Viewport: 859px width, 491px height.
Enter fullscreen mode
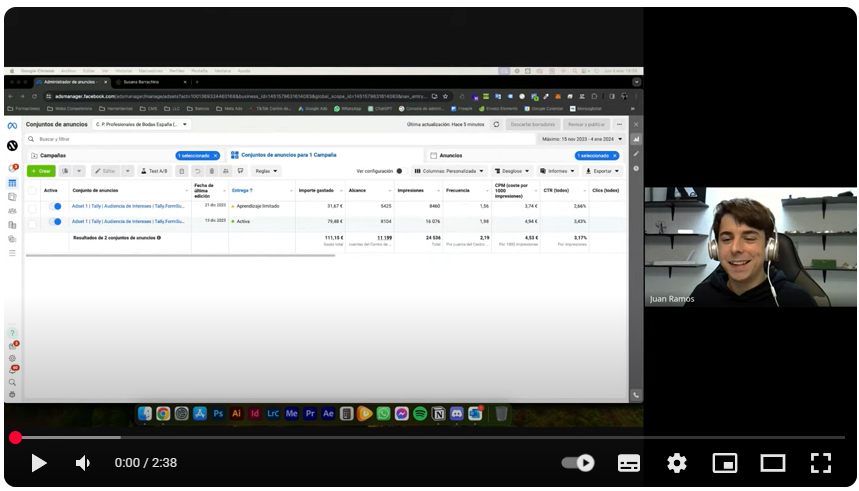point(821,463)
